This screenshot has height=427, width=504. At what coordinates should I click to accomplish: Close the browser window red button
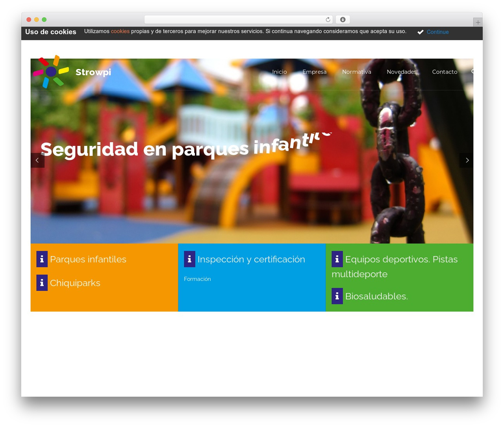29,20
